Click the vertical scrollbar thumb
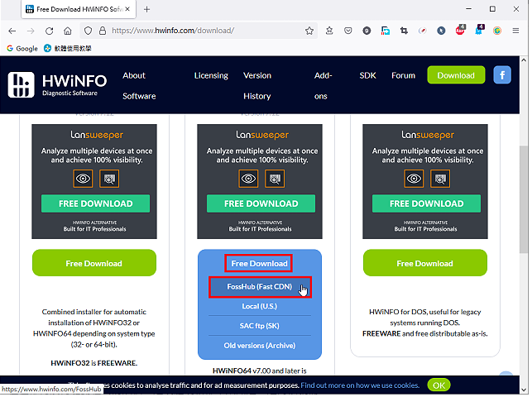Viewport: 532px width, 397px height. [x=524, y=200]
